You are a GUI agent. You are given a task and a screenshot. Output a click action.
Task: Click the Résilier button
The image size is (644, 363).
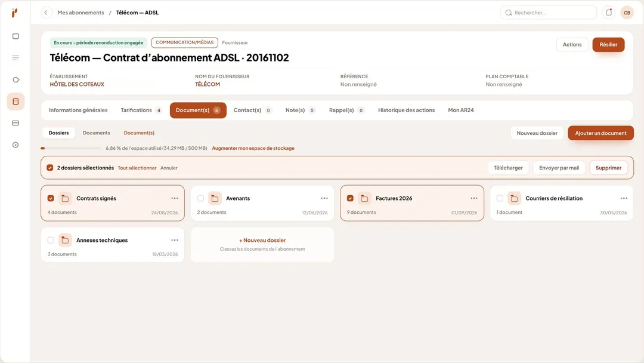(608, 44)
